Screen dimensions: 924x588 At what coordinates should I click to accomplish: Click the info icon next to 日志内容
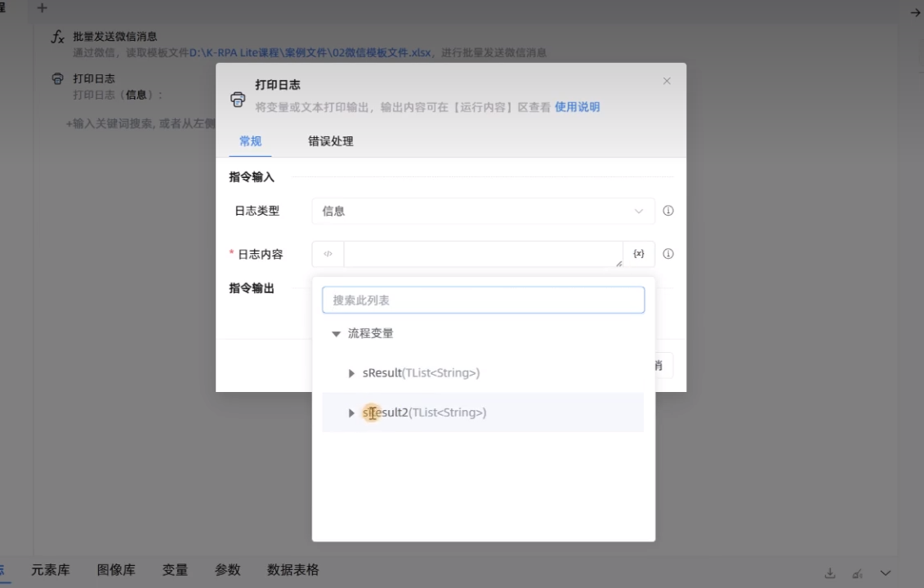tap(667, 253)
